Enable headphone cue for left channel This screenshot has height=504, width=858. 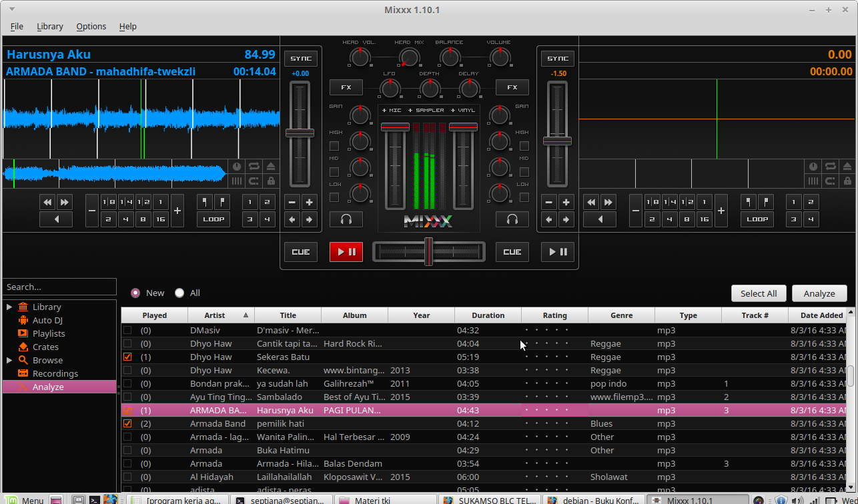(346, 219)
